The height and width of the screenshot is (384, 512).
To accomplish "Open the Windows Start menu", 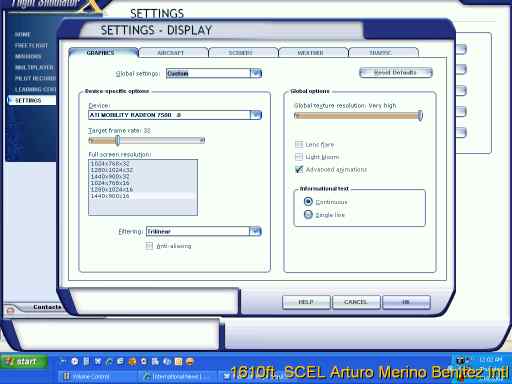I will pos(24,362).
